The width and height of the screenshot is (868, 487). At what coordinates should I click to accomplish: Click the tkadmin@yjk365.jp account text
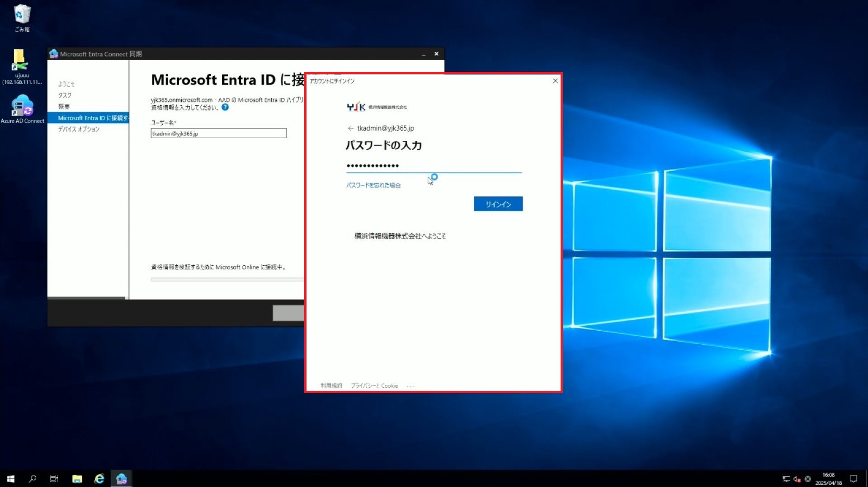click(x=386, y=128)
